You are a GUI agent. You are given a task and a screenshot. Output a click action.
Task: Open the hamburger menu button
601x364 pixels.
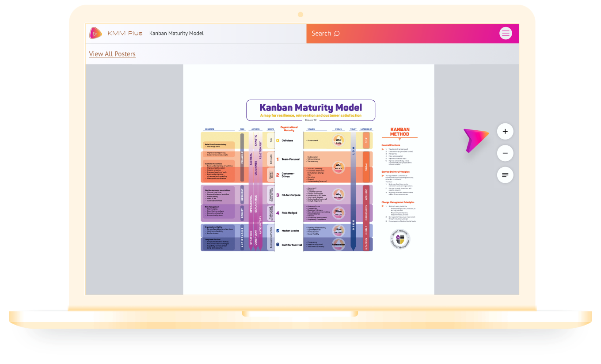point(506,33)
